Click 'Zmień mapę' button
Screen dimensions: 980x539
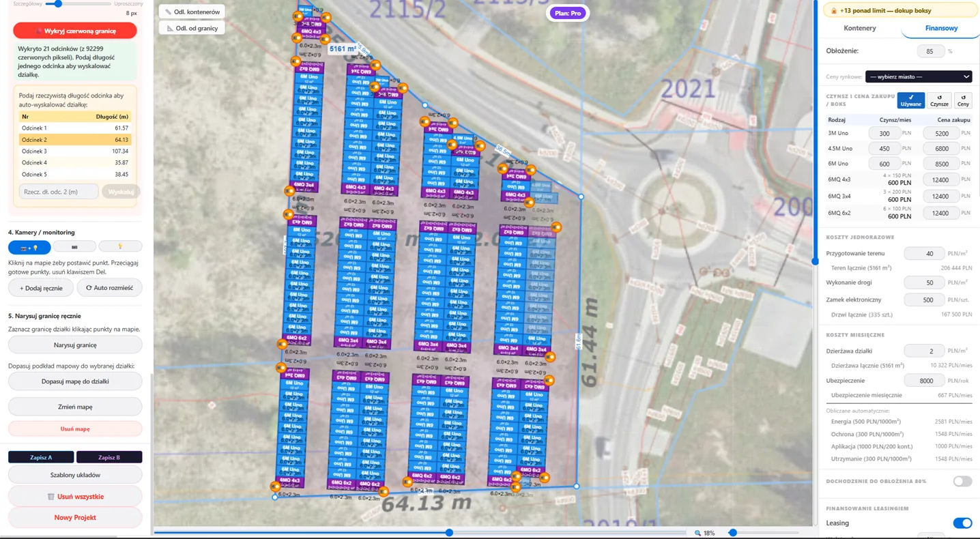pos(75,407)
